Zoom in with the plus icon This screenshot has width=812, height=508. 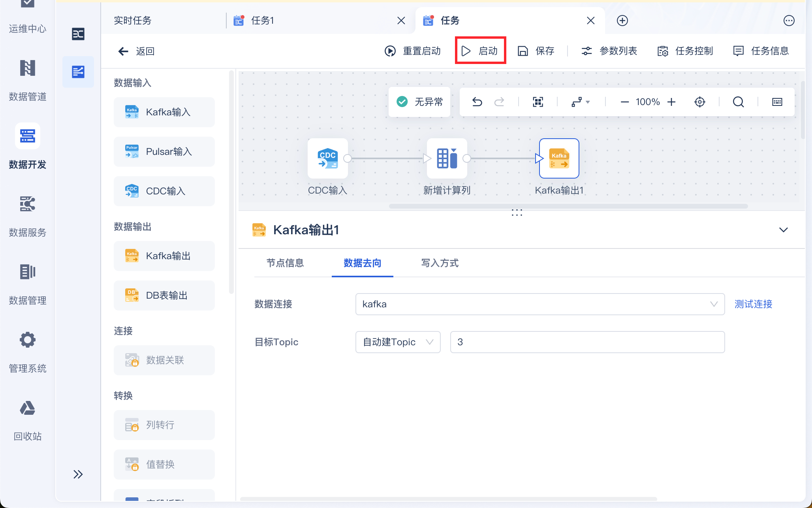671,102
